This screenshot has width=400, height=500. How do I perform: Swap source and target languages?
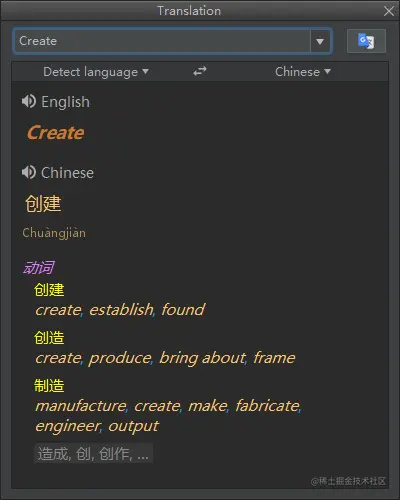200,71
